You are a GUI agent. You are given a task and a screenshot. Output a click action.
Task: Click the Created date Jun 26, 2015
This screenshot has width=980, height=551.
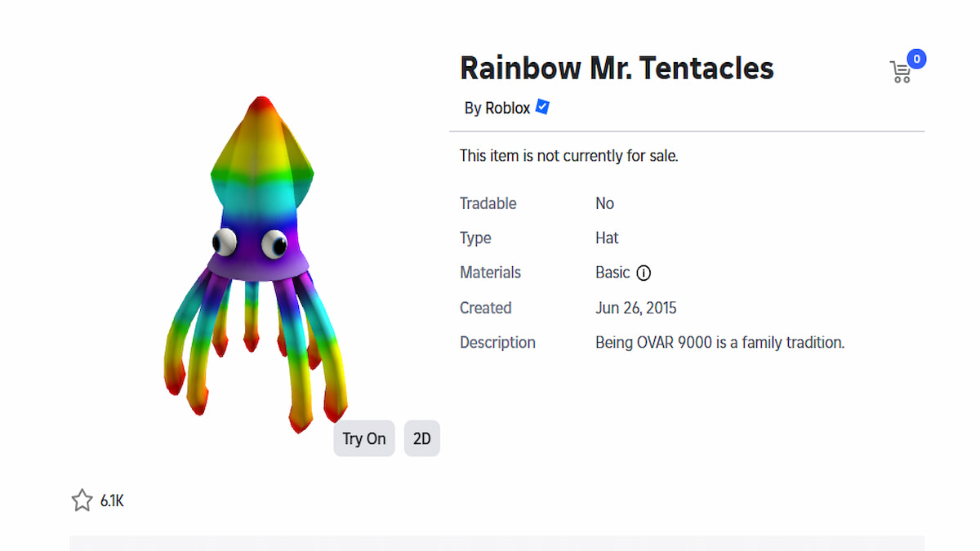click(x=636, y=308)
